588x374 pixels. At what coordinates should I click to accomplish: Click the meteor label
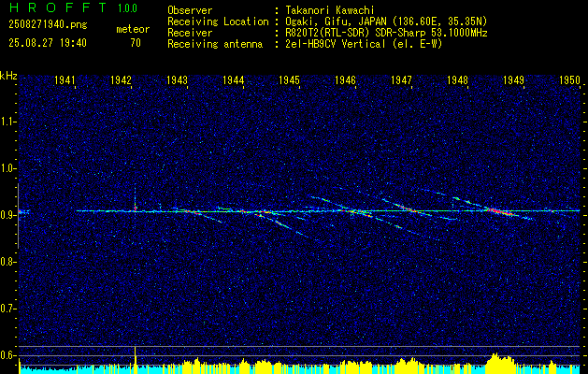[x=133, y=29]
